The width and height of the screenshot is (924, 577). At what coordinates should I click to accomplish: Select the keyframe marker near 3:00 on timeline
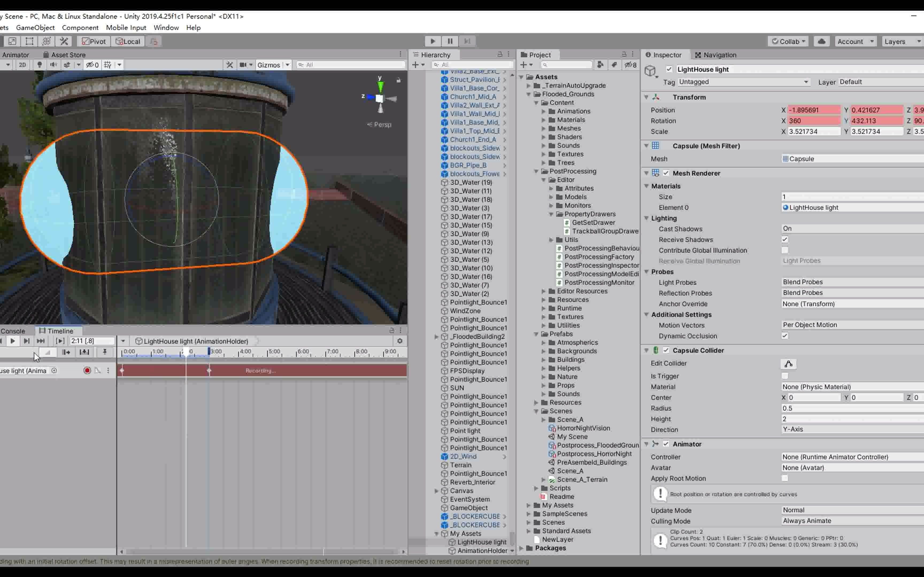[x=209, y=370]
